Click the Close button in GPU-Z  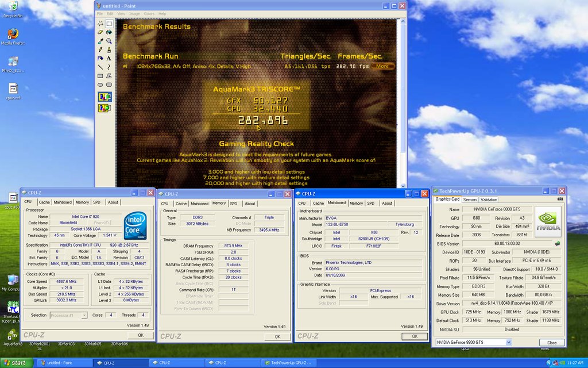coord(552,343)
